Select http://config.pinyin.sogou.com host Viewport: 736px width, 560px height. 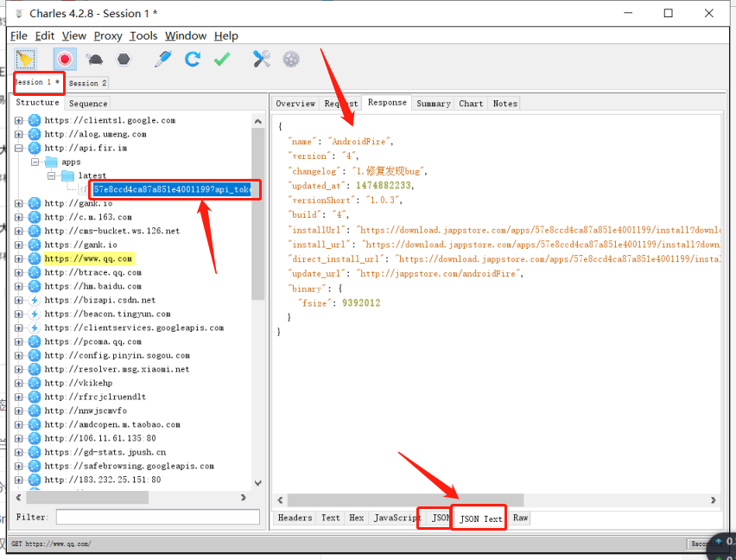click(x=117, y=355)
